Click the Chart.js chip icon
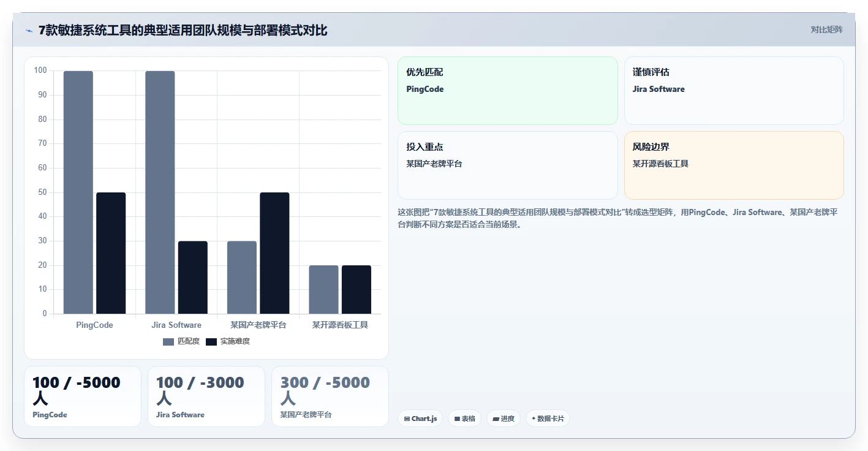Screen dimensions: 868x451 pyautogui.click(x=407, y=419)
